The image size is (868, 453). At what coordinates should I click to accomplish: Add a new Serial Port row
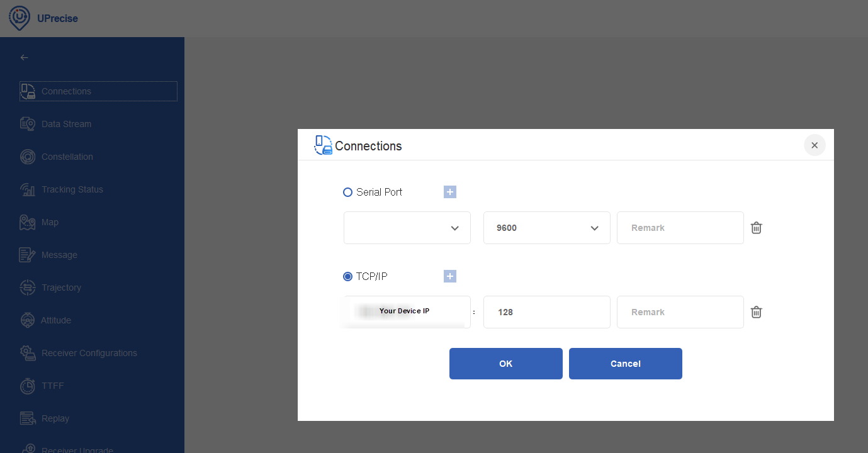click(450, 192)
